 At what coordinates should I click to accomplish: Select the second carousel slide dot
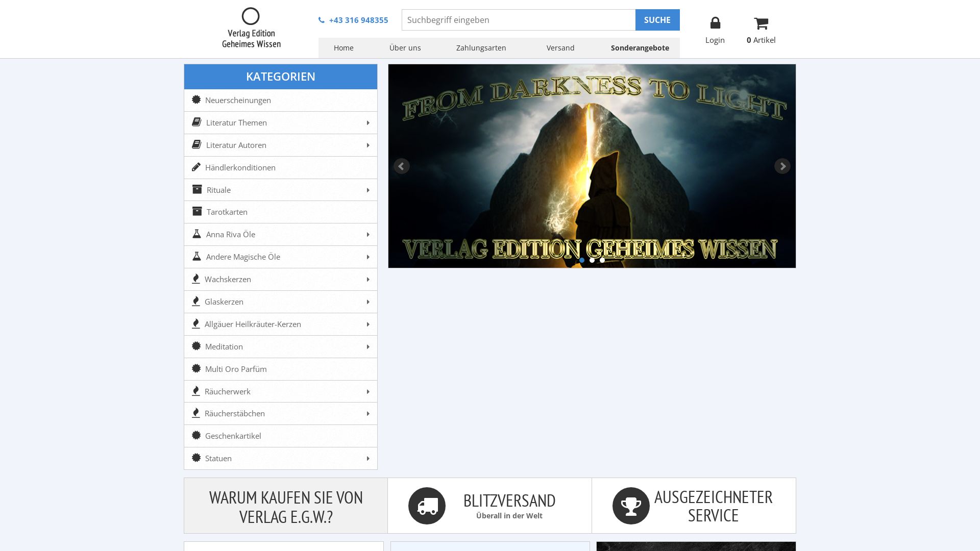592,260
